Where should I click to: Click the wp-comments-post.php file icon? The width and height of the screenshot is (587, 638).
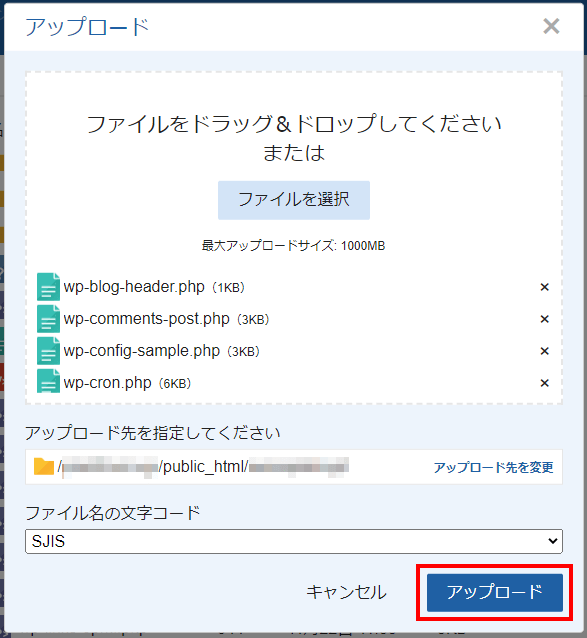48,319
